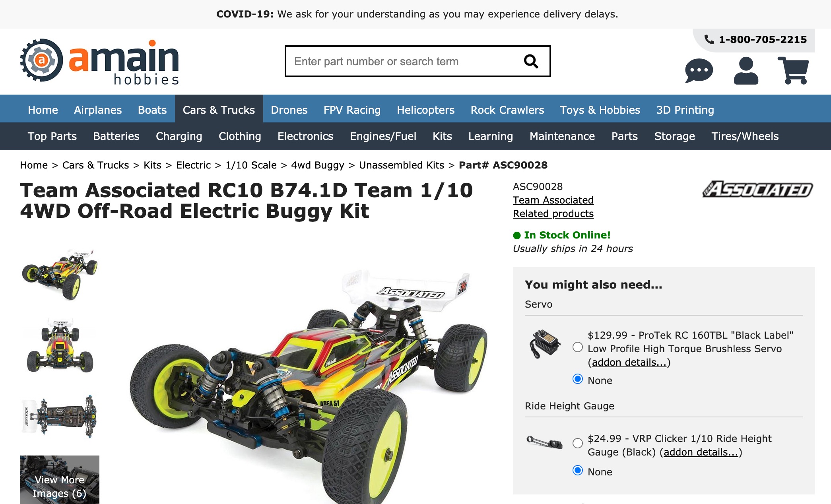This screenshot has width=831, height=504.
Task: Click the AMain Hobbies gear logo
Action: (x=41, y=60)
